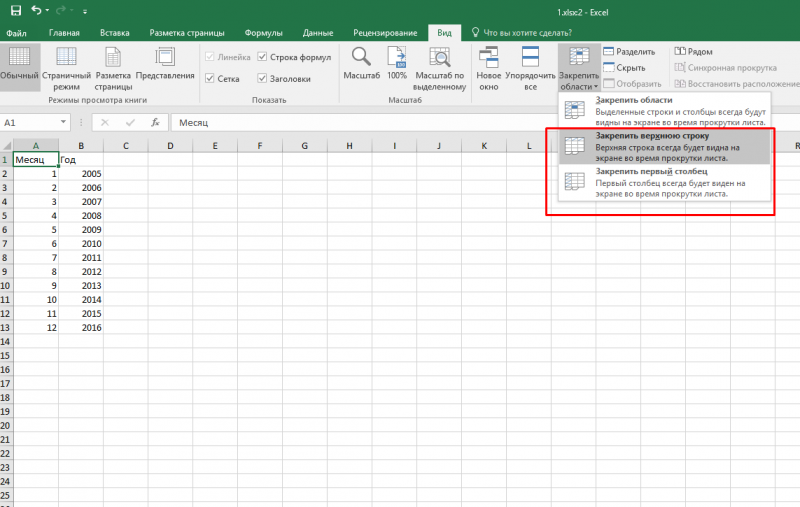800x507 pixels.
Task: Toggle the Заголовки checkbox
Action: (x=262, y=78)
